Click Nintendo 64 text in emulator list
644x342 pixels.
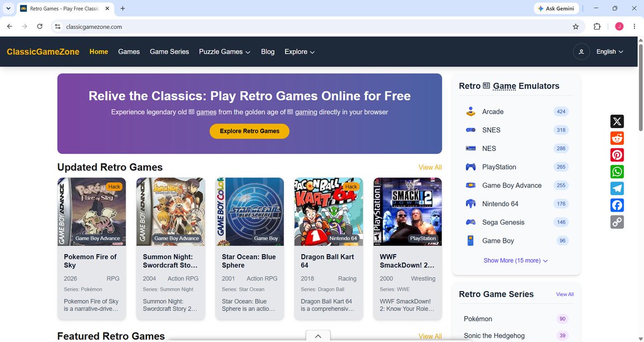tap(500, 204)
